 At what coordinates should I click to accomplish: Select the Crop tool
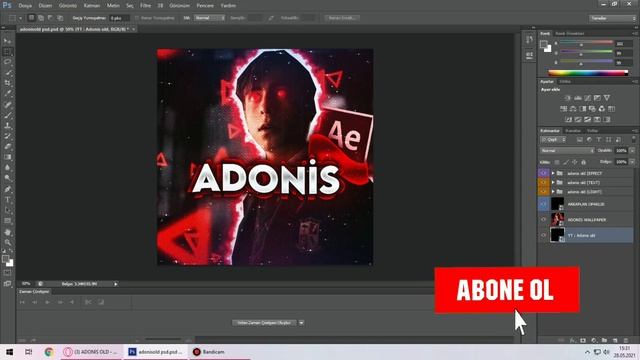click(x=7, y=83)
